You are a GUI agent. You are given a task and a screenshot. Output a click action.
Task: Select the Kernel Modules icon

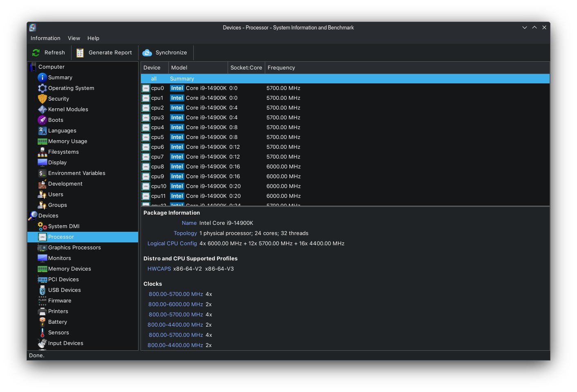coord(42,110)
